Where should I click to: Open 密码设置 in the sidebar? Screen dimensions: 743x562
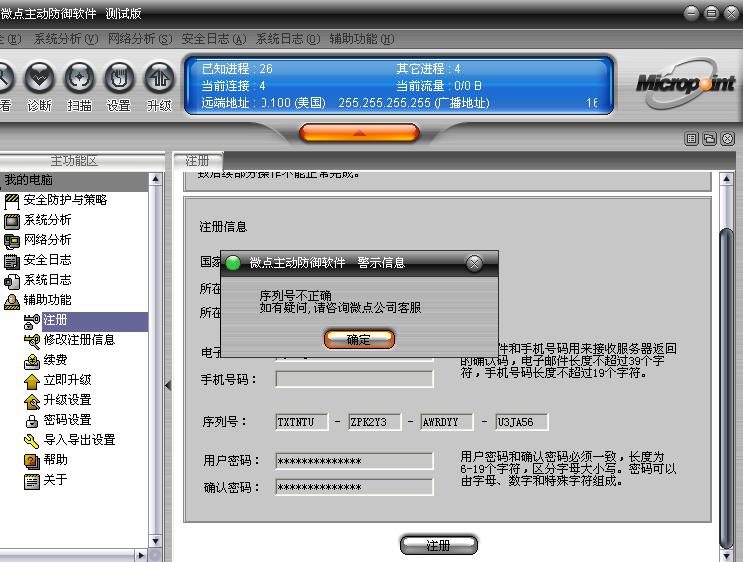pyautogui.click(x=67, y=419)
